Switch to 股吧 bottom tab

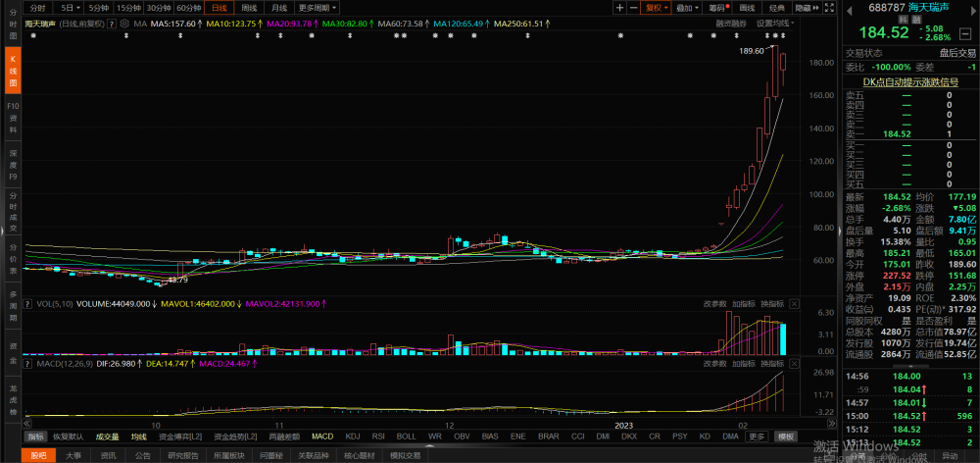[x=39, y=455]
